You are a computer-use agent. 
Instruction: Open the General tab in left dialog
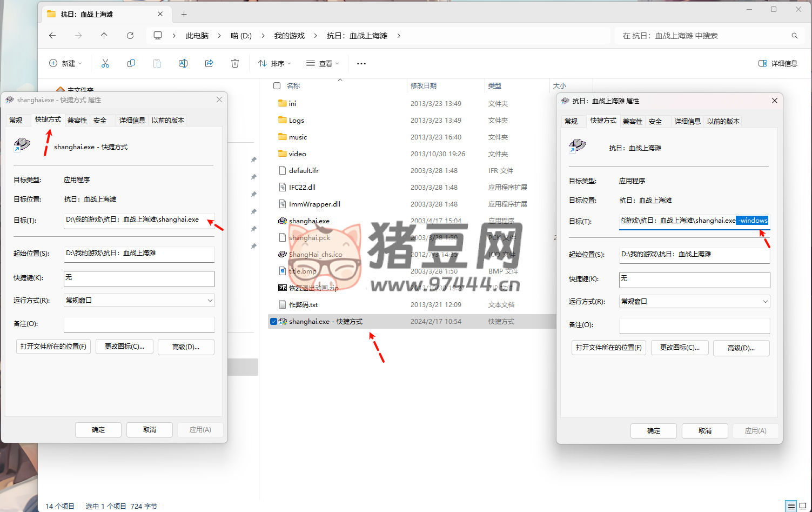(16, 121)
